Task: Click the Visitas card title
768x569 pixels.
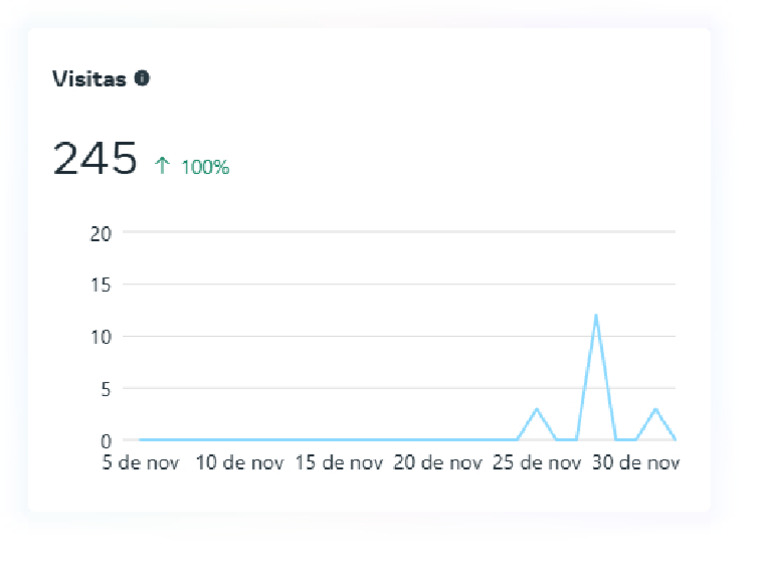Action: (x=89, y=79)
